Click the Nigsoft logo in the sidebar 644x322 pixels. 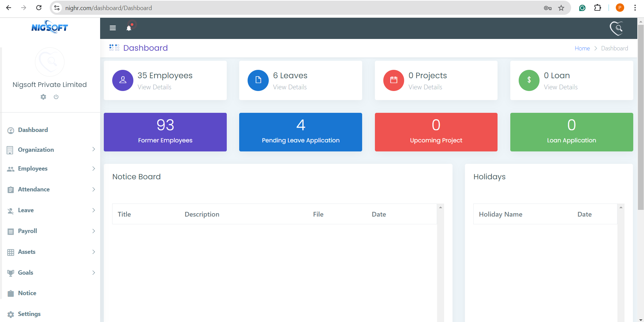(50, 27)
